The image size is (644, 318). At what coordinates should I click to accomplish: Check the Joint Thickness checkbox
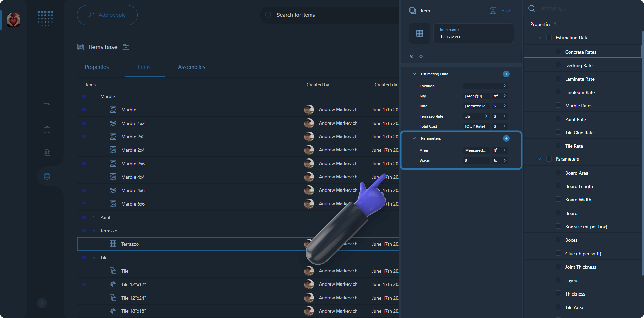coord(558,267)
